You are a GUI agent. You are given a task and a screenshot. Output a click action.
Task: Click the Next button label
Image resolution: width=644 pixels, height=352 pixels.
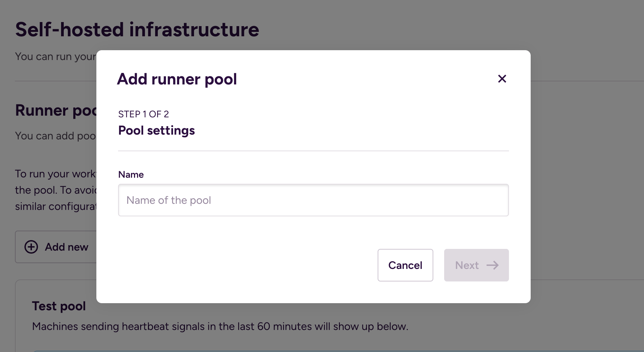tap(467, 265)
